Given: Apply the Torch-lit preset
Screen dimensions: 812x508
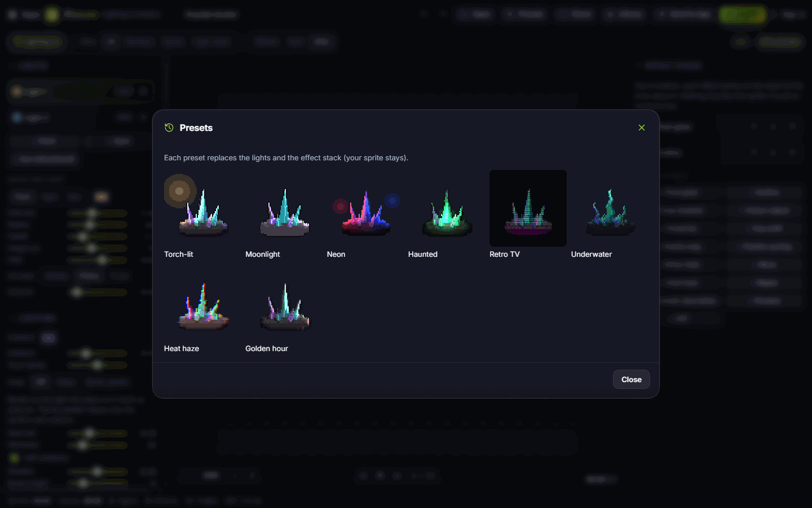Looking at the screenshot, I should pyautogui.click(x=202, y=214).
